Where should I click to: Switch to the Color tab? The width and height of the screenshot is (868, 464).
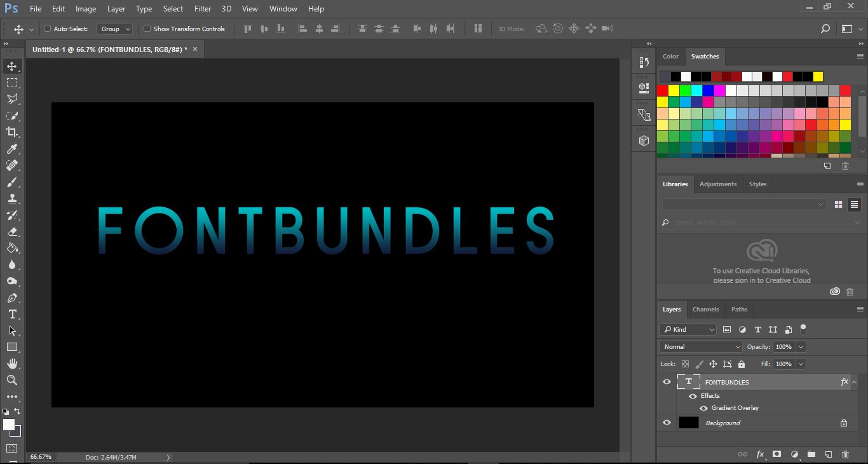coord(670,57)
